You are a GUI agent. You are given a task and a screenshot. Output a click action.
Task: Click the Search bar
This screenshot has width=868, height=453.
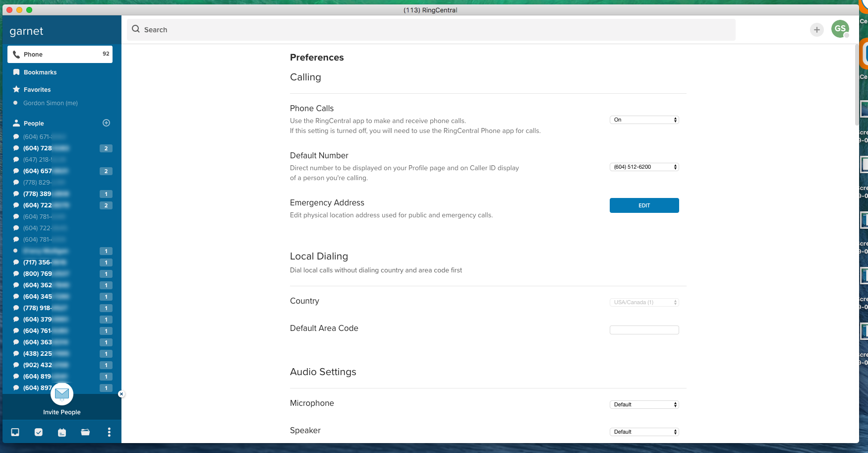tap(430, 30)
